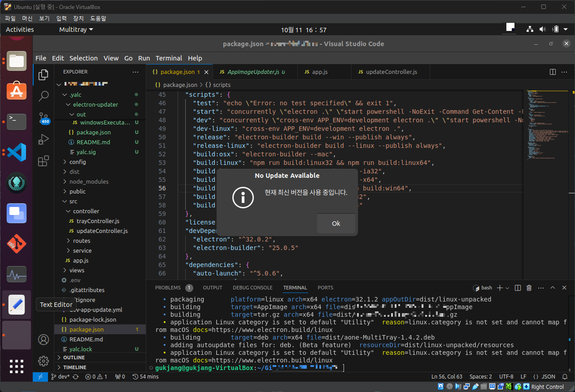Close the package.json editor tab
This screenshot has width=575, height=392.
pyautogui.click(x=206, y=72)
